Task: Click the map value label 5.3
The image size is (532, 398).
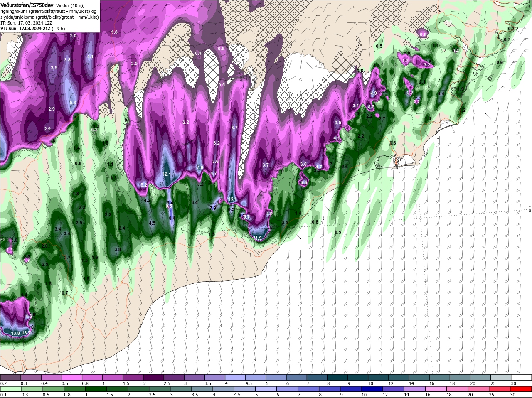Action: pyautogui.click(x=73, y=103)
